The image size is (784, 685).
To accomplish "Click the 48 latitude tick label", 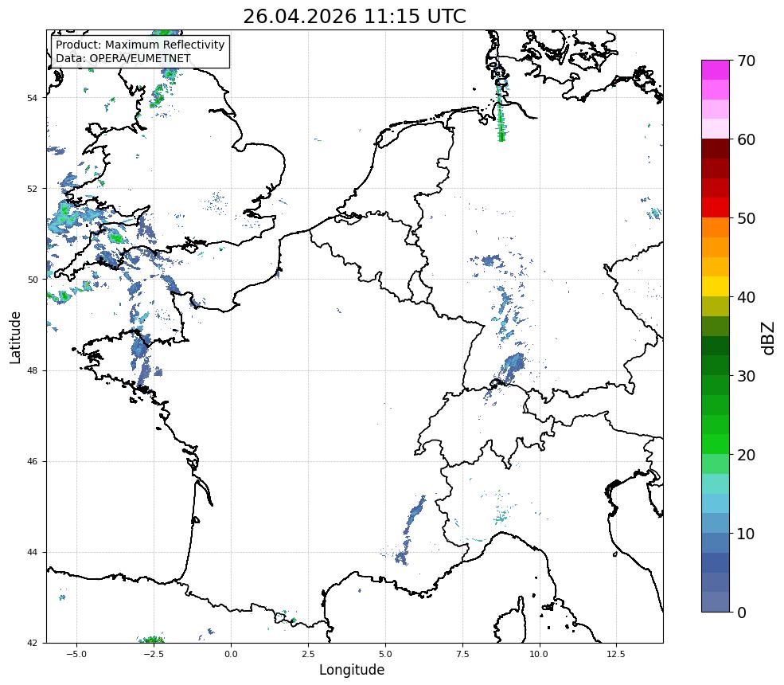I will [x=32, y=370].
